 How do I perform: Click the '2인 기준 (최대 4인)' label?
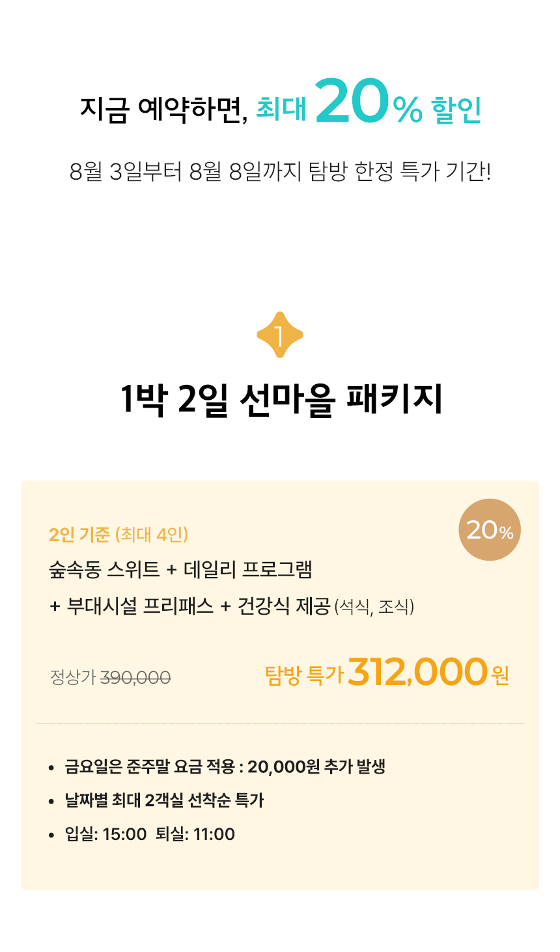[x=119, y=535]
